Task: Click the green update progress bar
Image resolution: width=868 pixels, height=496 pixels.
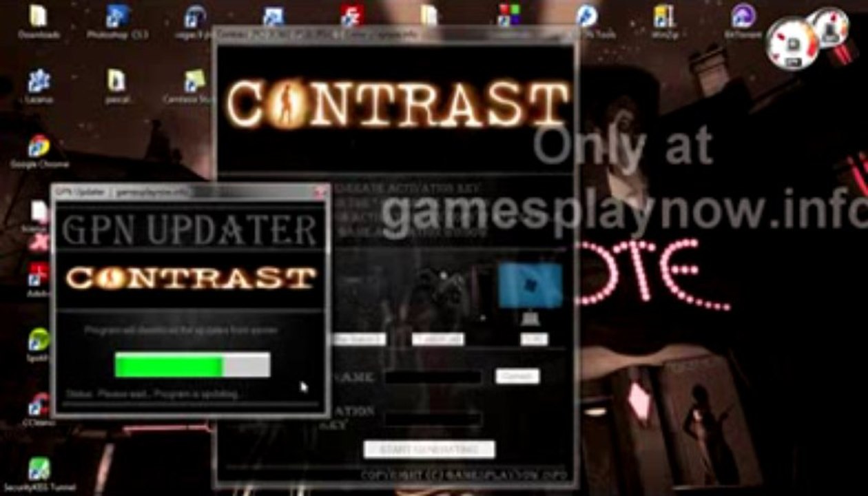Action: coord(192,365)
